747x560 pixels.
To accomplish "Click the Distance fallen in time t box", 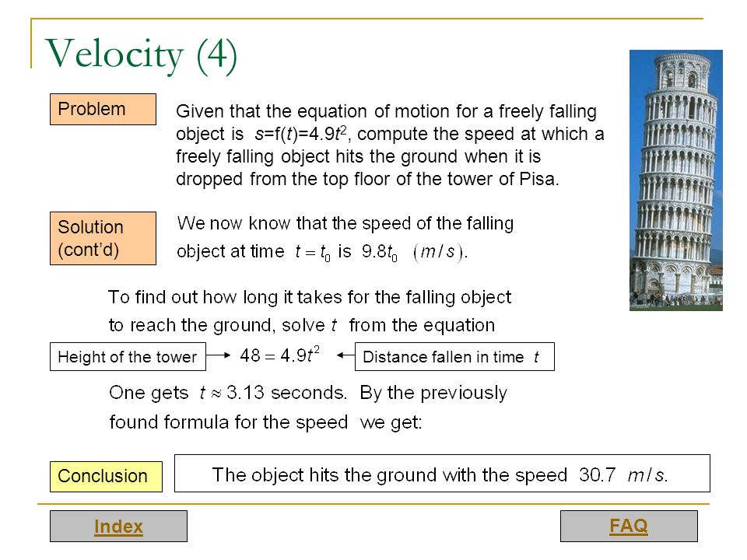I will (x=454, y=357).
